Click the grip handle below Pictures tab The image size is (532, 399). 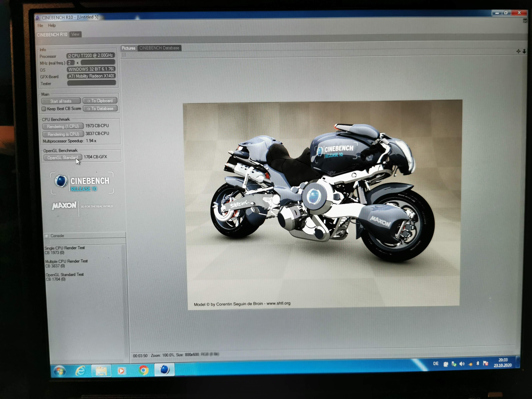[x=124, y=55]
